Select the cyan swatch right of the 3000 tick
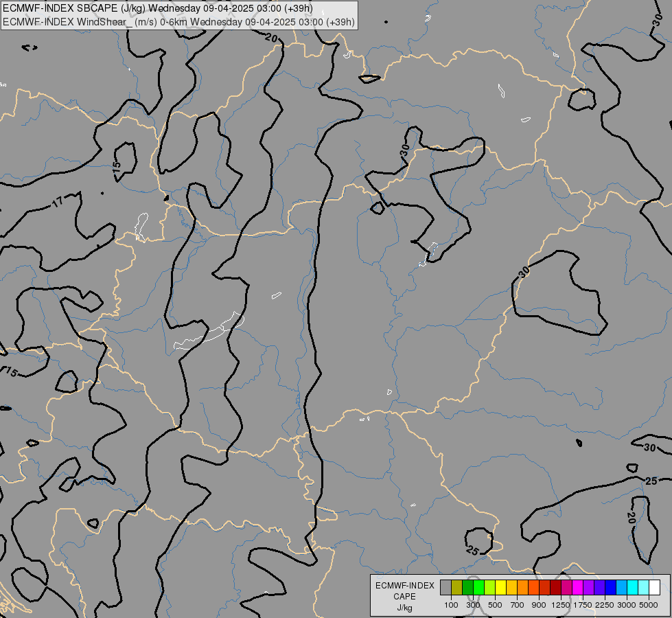This screenshot has height=618, width=672. (x=632, y=588)
